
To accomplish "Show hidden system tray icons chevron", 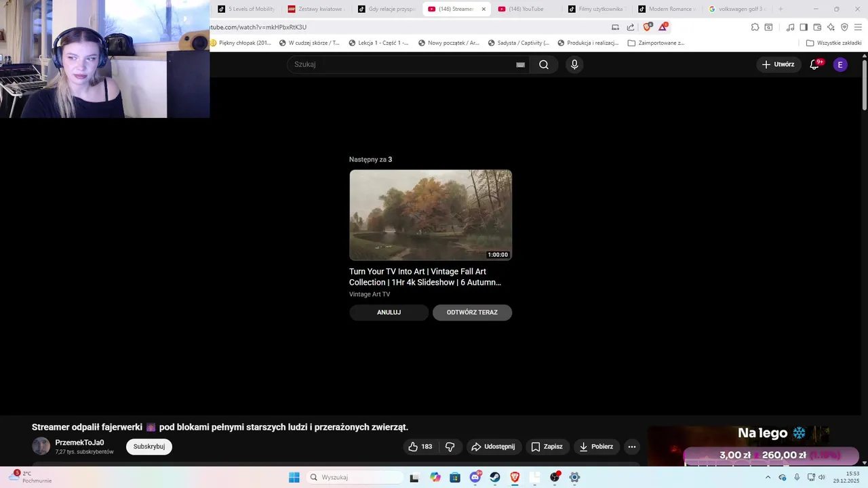I will point(768,477).
